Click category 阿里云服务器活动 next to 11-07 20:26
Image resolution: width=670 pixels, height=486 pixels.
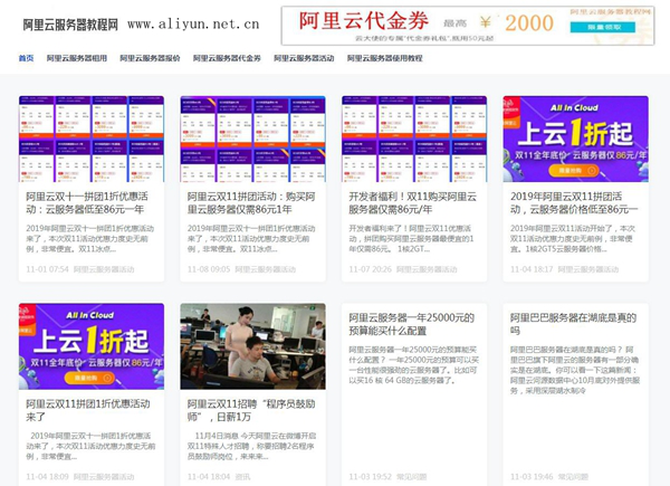pyautogui.click(x=427, y=269)
